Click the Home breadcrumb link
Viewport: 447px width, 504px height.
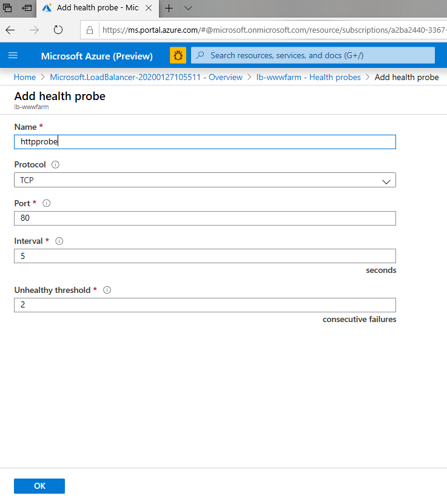[x=25, y=77]
